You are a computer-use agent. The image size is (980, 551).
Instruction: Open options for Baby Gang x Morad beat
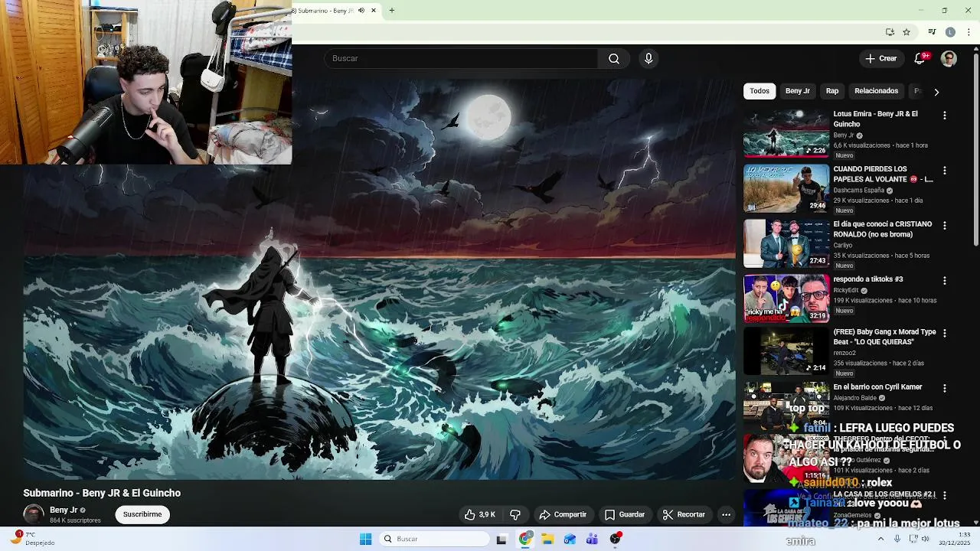(x=944, y=333)
